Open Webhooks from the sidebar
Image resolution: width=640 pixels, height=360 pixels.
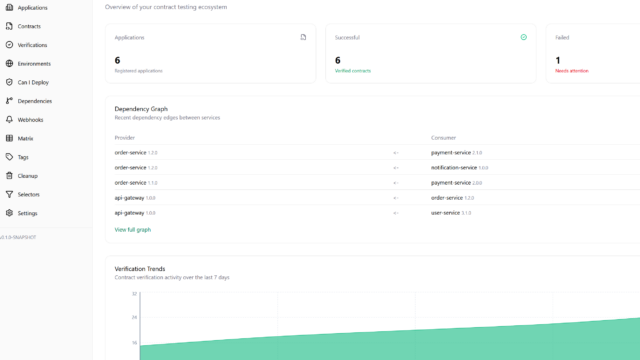(x=30, y=120)
